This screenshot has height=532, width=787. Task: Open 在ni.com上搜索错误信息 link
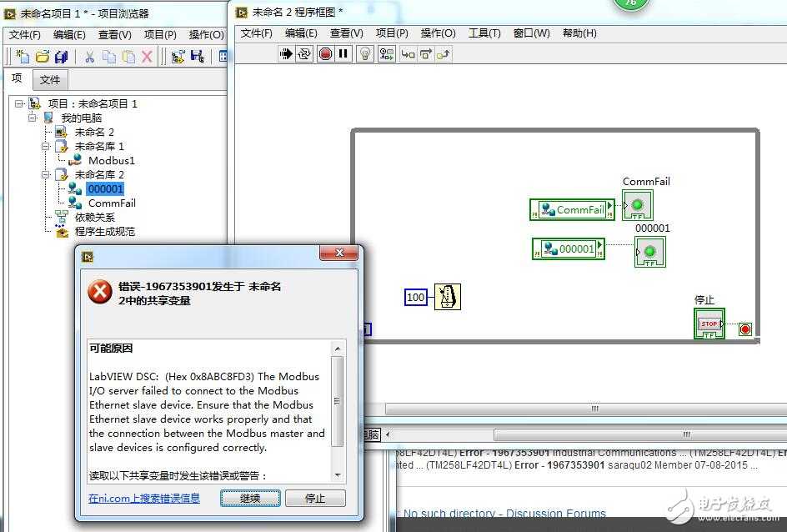[144, 498]
